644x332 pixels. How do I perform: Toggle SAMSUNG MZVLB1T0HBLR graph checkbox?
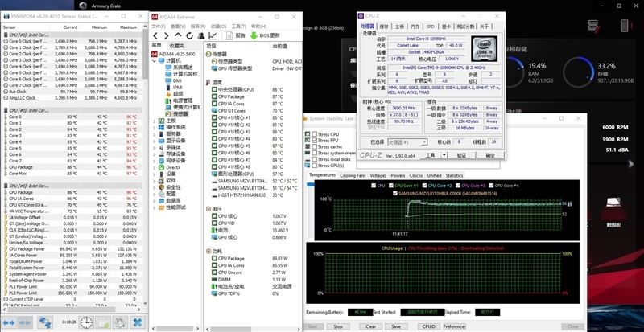tap(395, 193)
